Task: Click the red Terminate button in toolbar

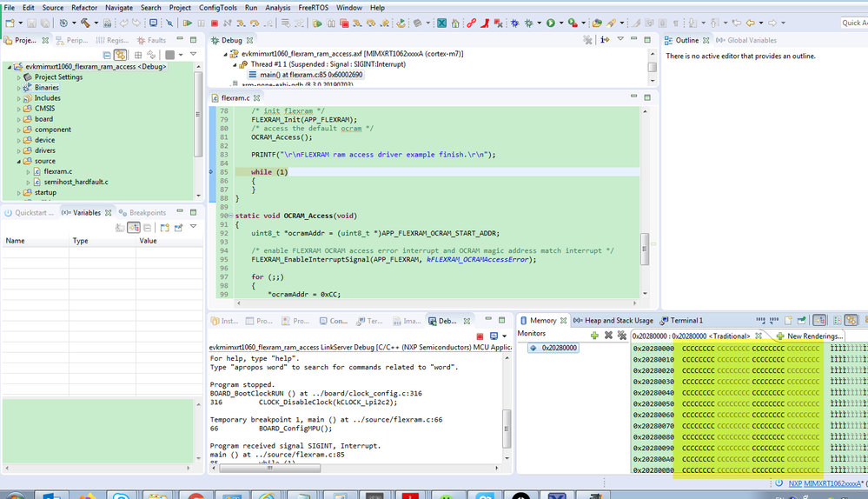Action: click(x=215, y=23)
